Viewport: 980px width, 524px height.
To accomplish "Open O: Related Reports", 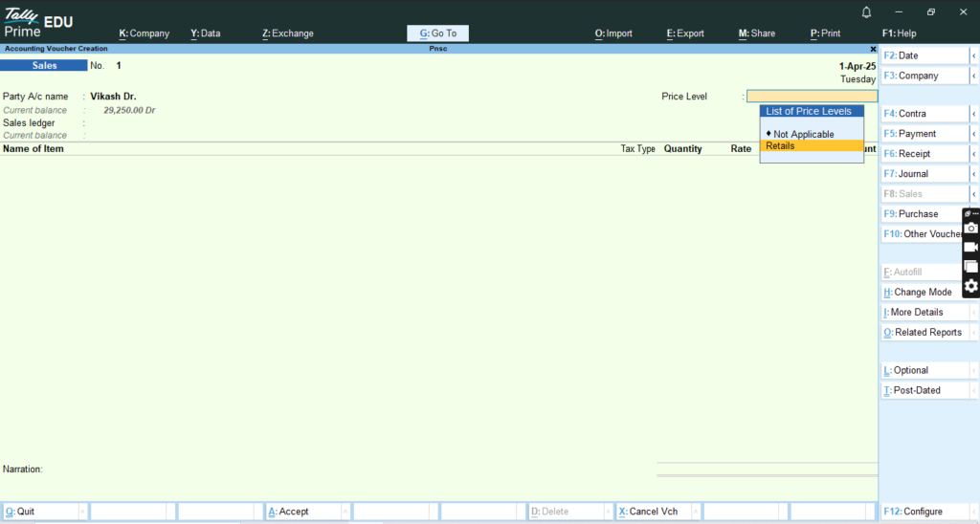I will 924,332.
